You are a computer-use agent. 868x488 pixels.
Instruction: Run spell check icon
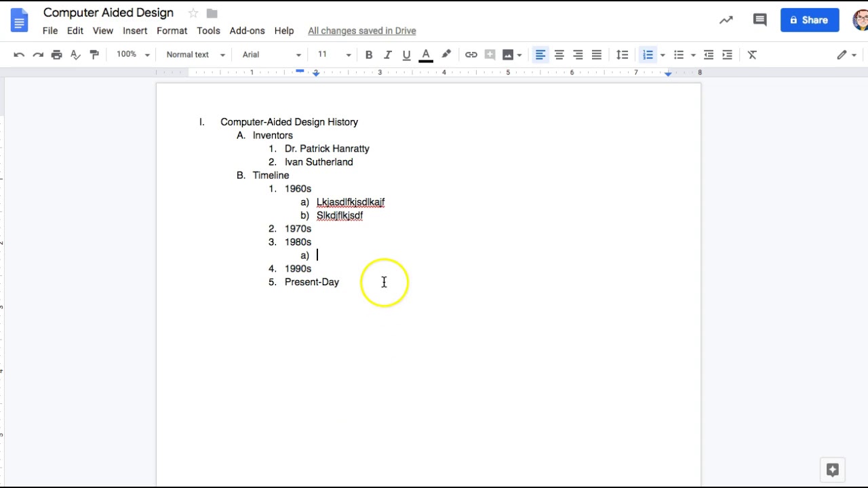point(76,55)
